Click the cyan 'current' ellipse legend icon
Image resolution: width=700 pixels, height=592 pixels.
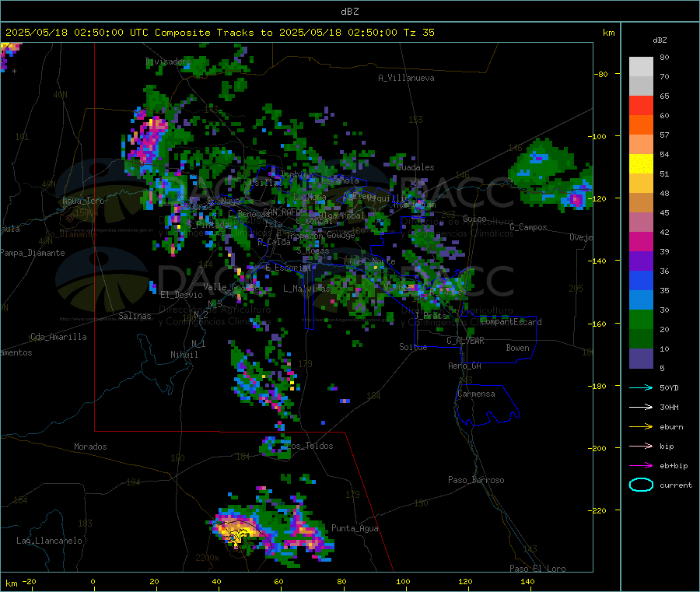point(641,485)
